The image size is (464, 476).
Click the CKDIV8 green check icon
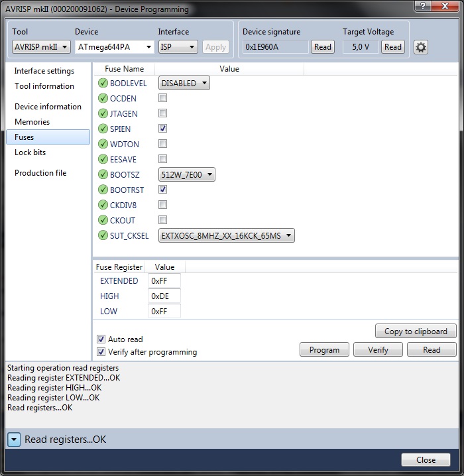point(103,205)
